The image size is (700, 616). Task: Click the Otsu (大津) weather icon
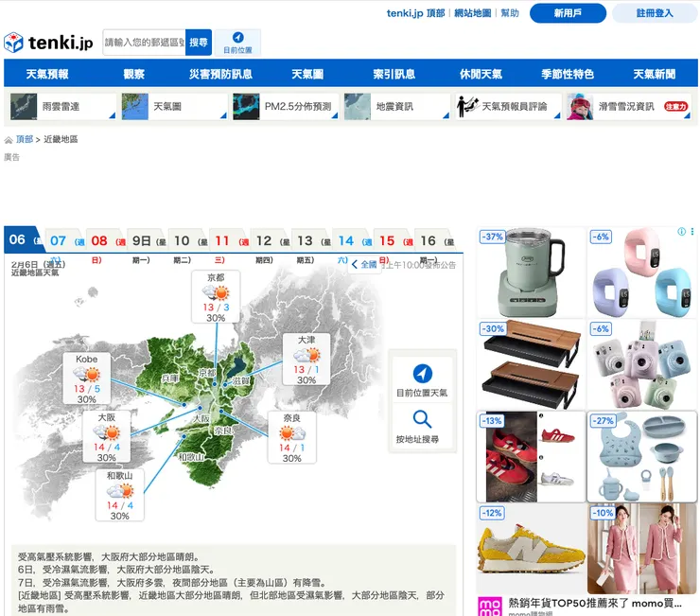click(x=306, y=355)
